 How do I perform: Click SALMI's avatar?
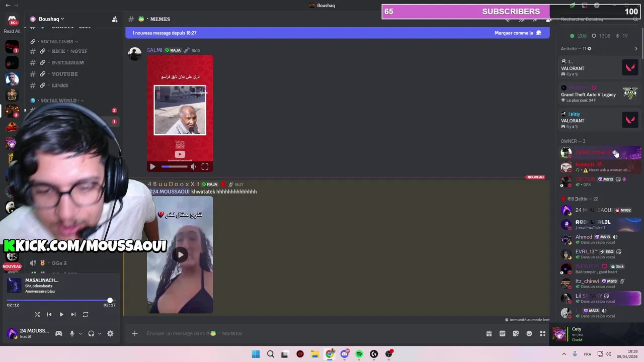click(135, 54)
